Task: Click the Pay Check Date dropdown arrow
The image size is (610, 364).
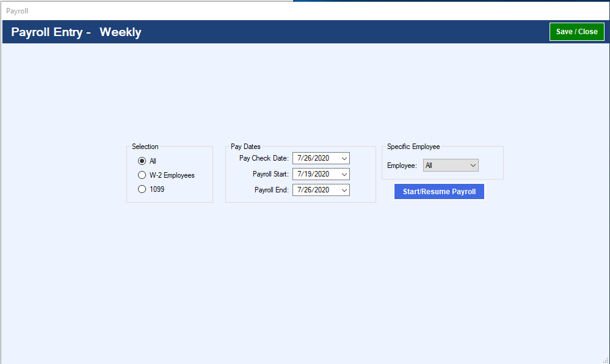Action: click(344, 158)
